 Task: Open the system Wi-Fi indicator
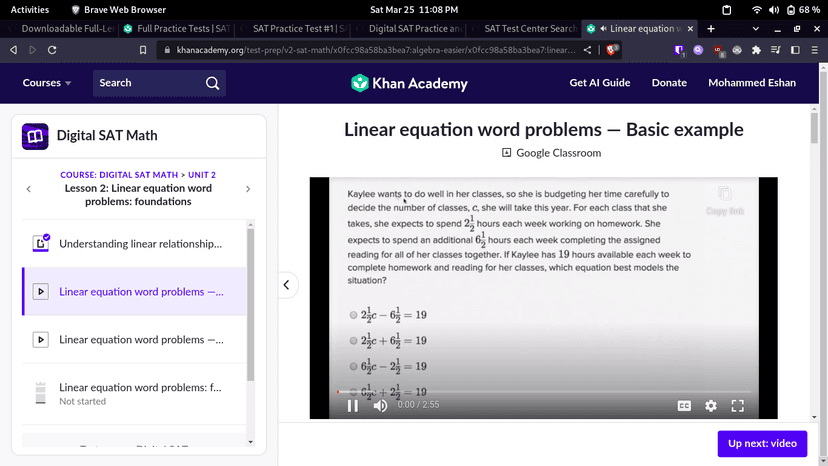click(x=757, y=10)
